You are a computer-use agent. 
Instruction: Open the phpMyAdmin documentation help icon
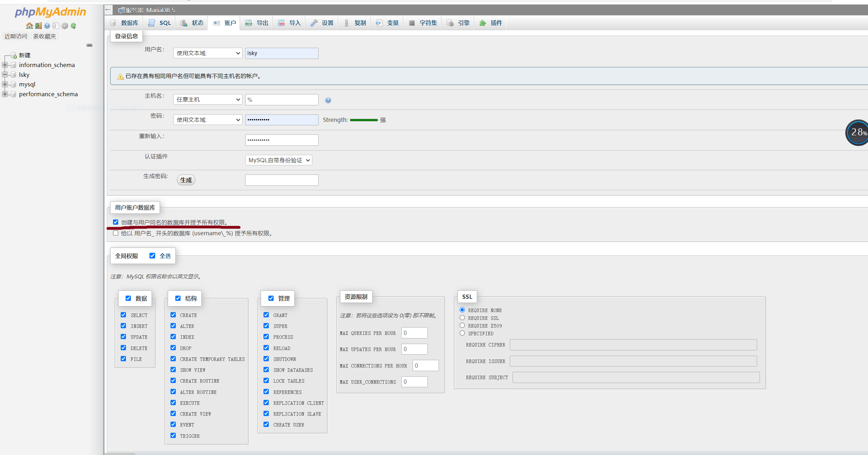(x=47, y=26)
